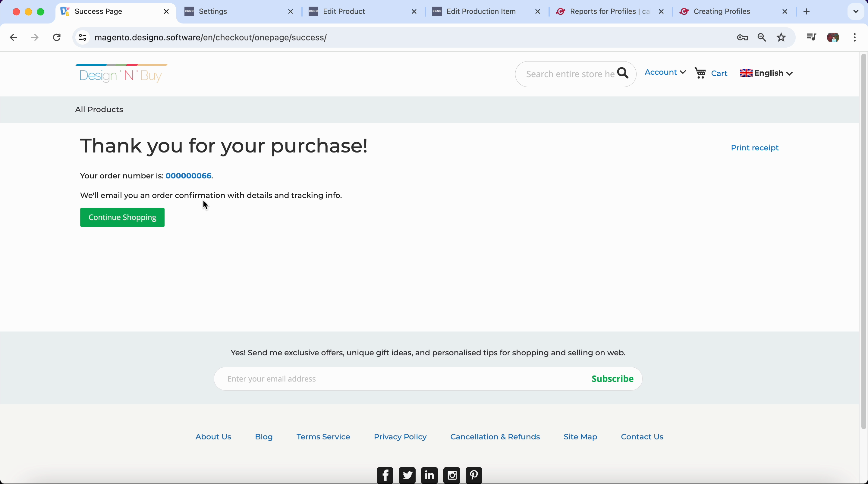Open the shopping Cart icon
The height and width of the screenshot is (484, 868).
(700, 73)
